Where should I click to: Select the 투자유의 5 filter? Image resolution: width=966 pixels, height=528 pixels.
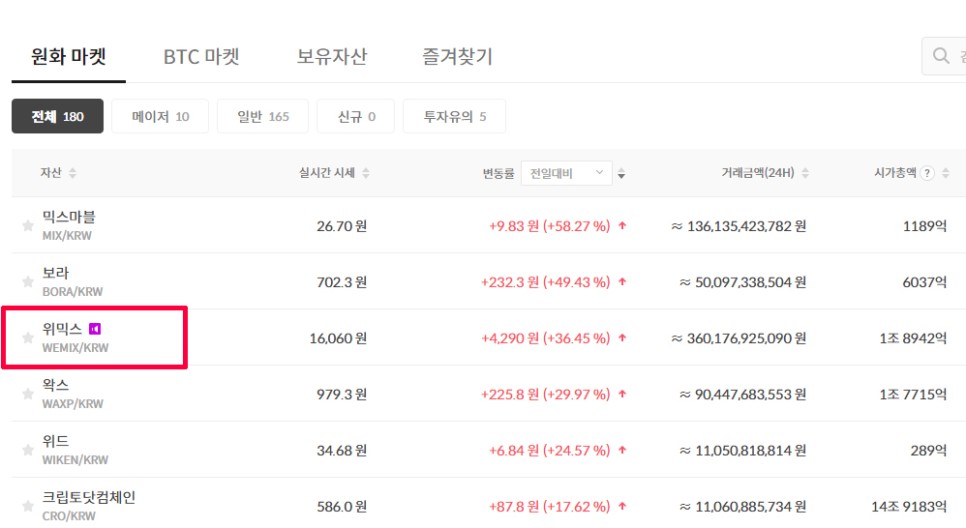[x=455, y=116]
